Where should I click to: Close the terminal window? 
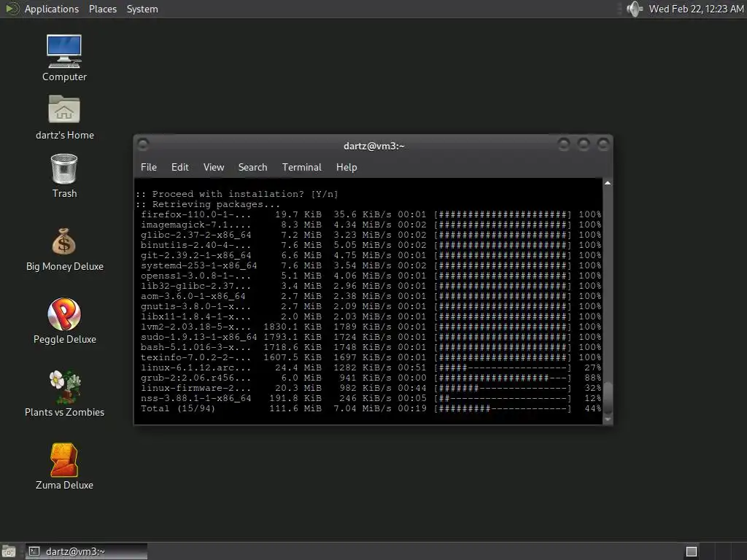pos(603,144)
